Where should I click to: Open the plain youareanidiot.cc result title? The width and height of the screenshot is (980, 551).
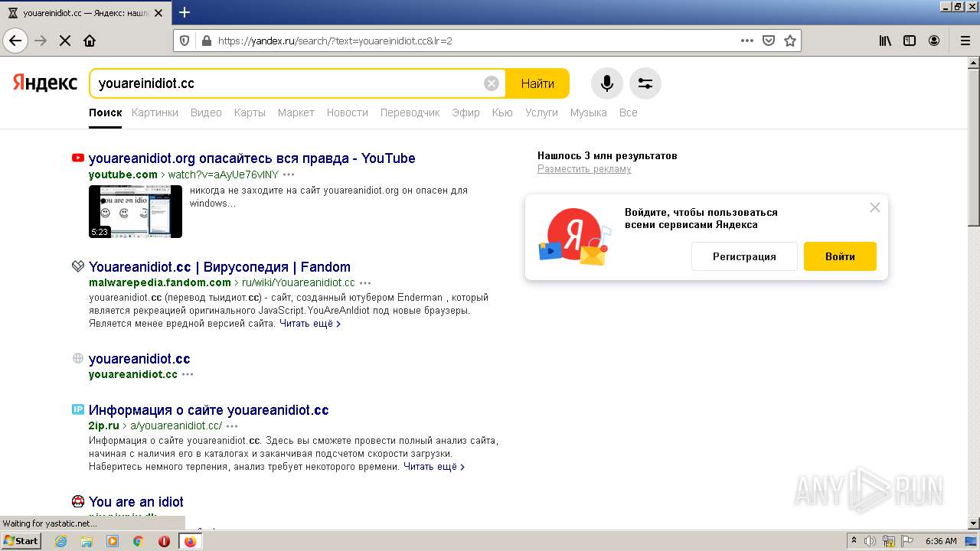coord(139,359)
